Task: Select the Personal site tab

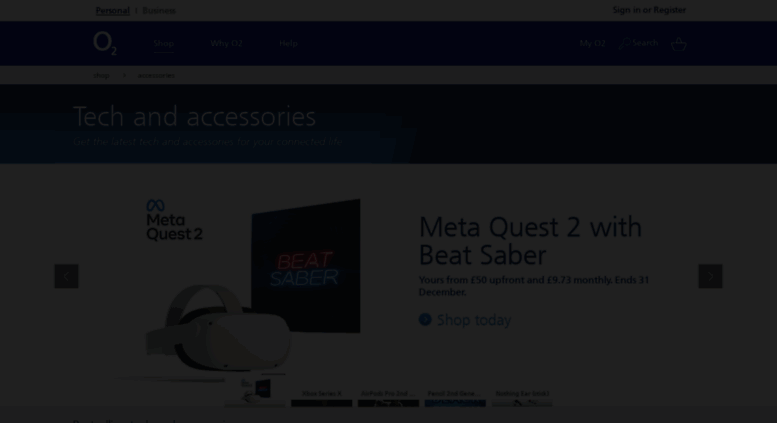Action: [x=112, y=10]
